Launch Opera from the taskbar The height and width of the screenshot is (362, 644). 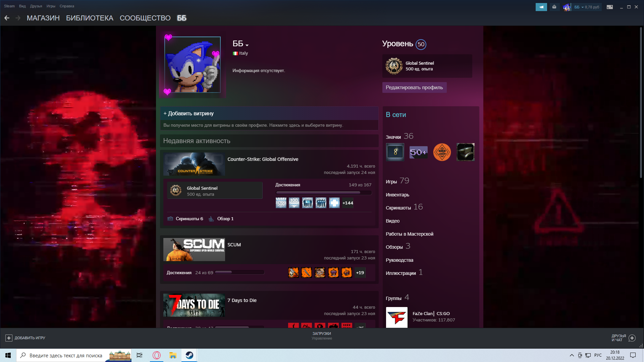157,355
